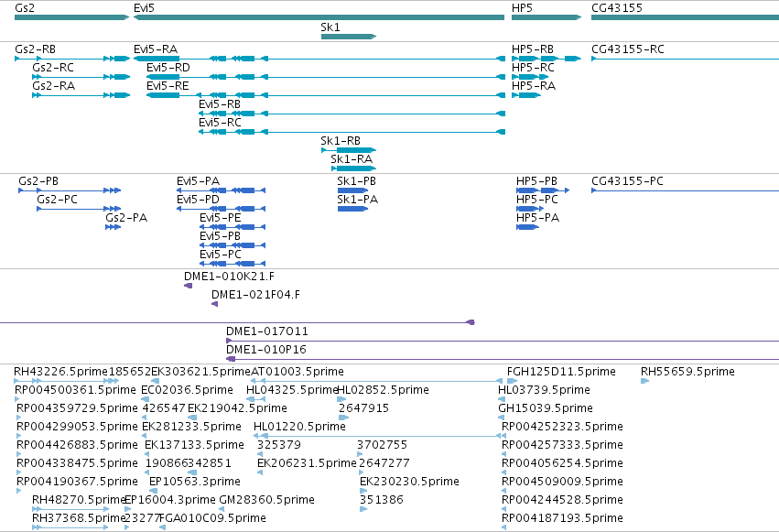Select the Evi5-RE transcript label

tap(168, 86)
